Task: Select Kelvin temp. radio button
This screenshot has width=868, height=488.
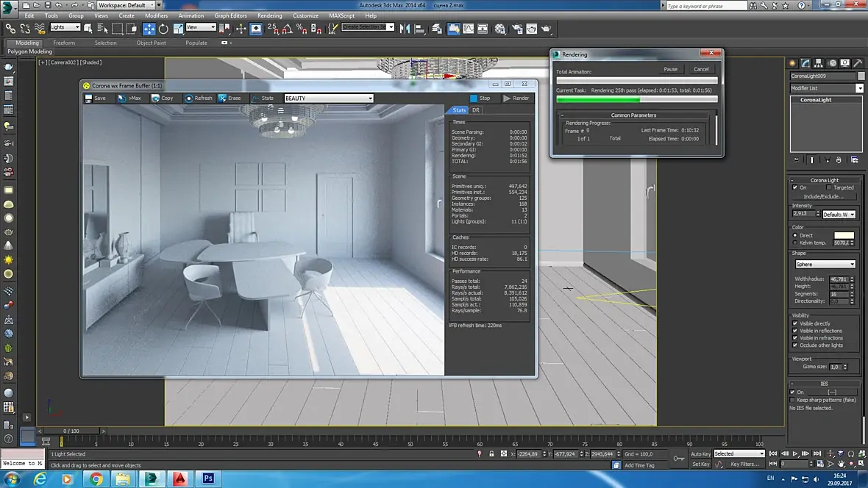Action: (795, 243)
